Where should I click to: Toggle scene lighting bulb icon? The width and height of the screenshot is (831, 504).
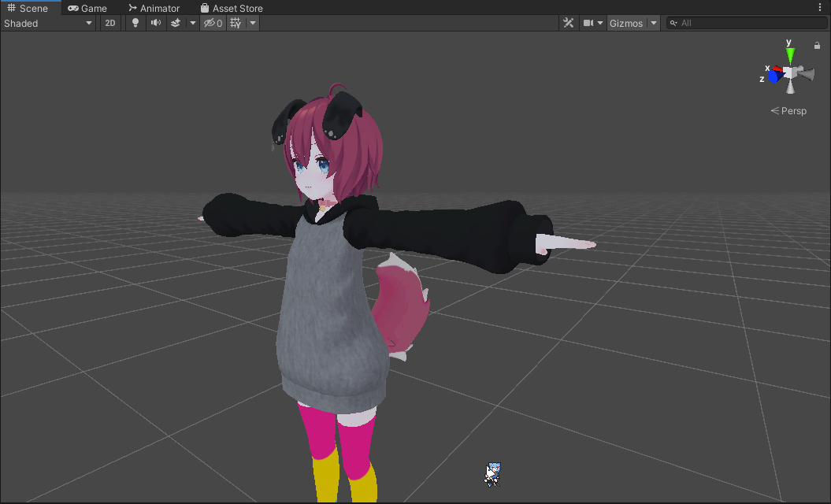tap(135, 23)
